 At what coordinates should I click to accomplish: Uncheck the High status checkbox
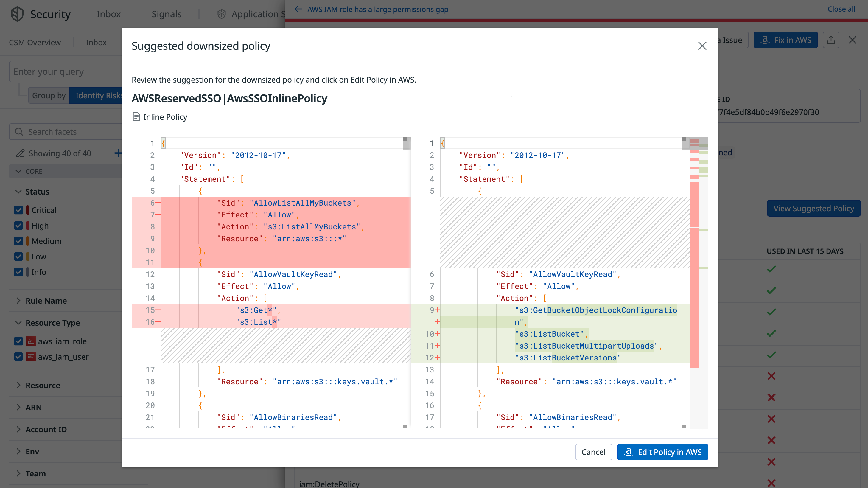click(18, 226)
